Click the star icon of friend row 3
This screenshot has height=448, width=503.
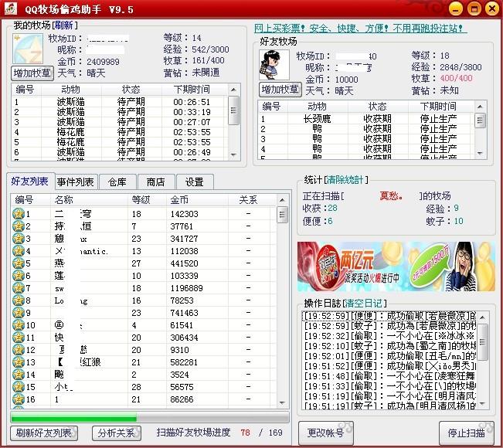19,239
